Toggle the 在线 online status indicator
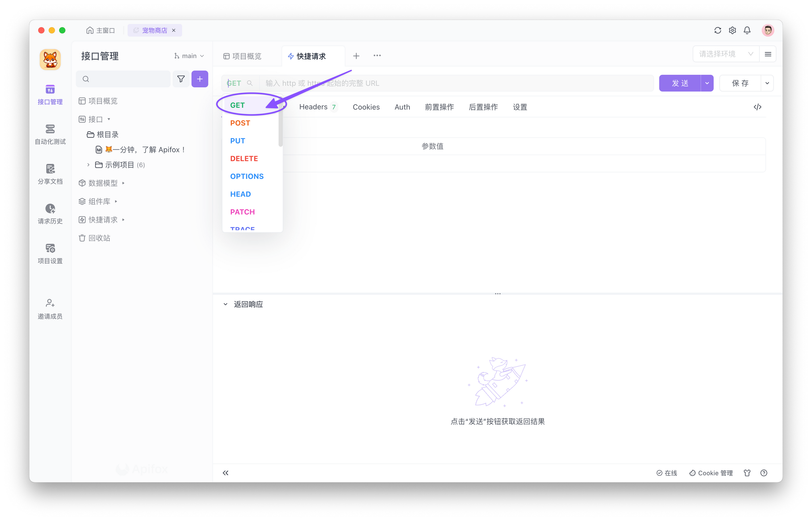The height and width of the screenshot is (521, 812). (667, 473)
